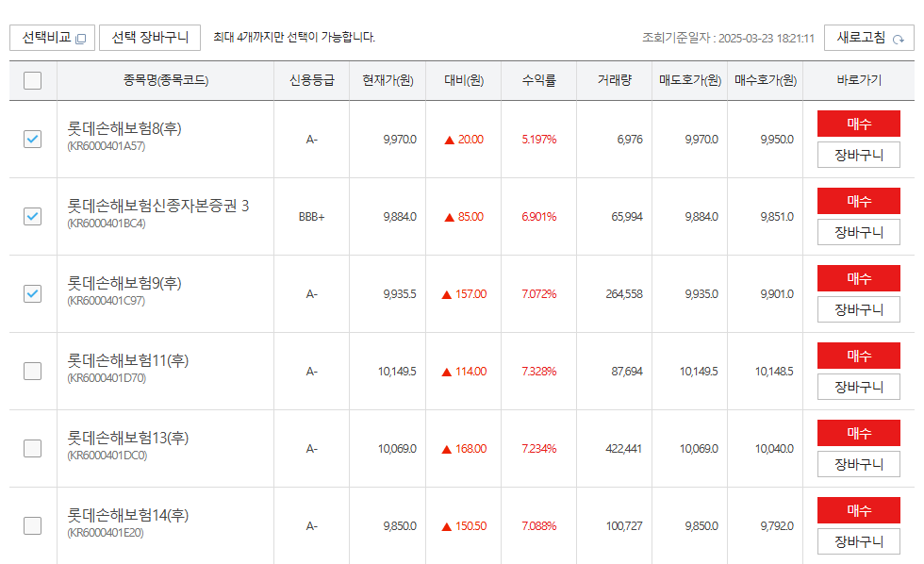Click the 종목명(종목코드) column header
The image size is (924, 564).
click(166, 80)
